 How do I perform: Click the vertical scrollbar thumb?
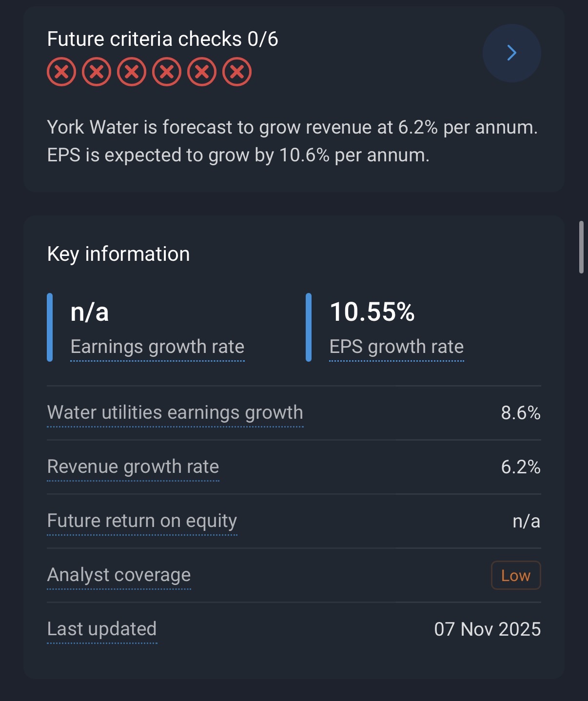coord(581,247)
